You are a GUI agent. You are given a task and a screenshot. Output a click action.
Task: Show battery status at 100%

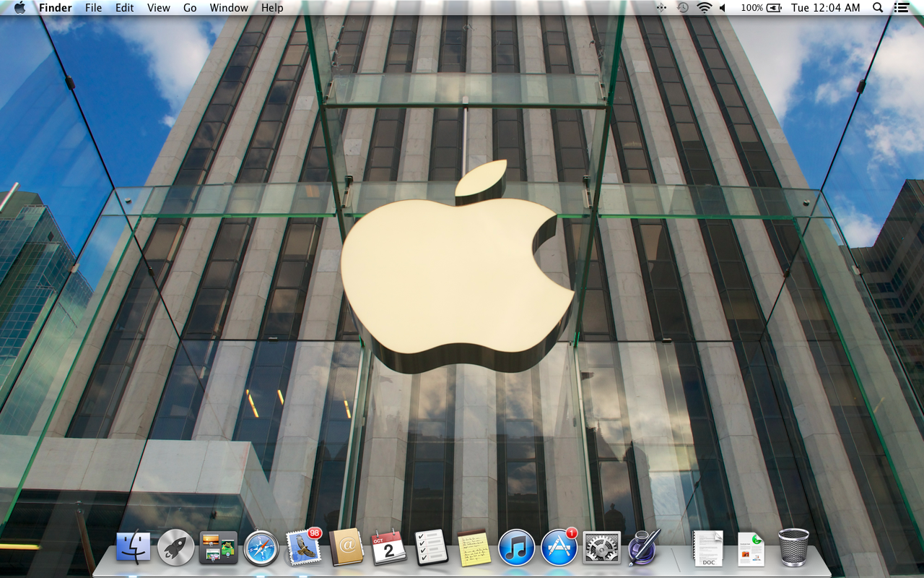pyautogui.click(x=761, y=8)
